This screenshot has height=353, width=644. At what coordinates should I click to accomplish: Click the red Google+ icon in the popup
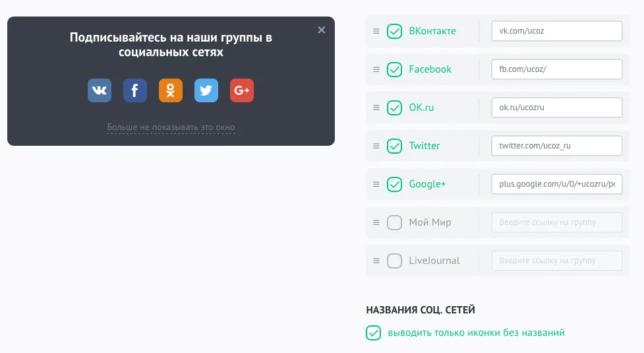[x=242, y=90]
